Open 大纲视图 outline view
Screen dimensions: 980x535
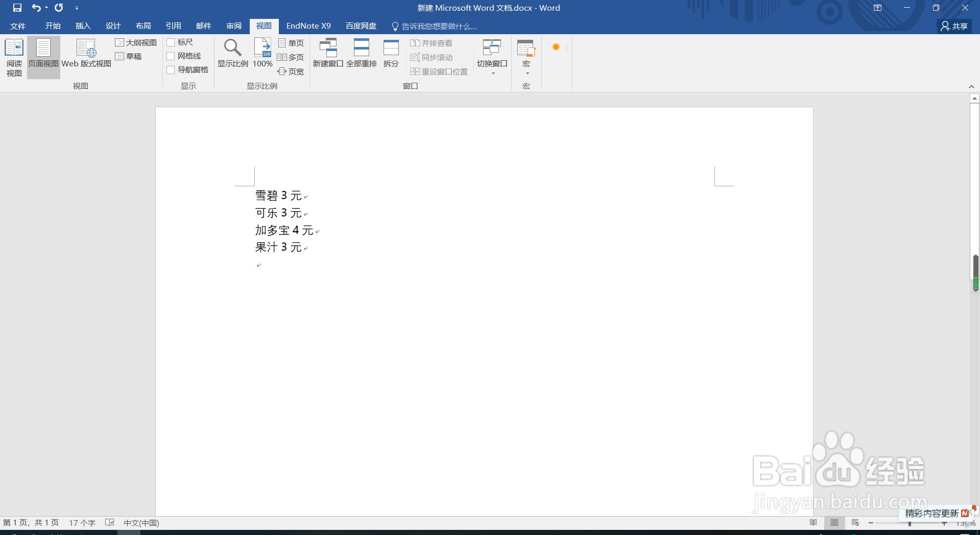(136, 42)
